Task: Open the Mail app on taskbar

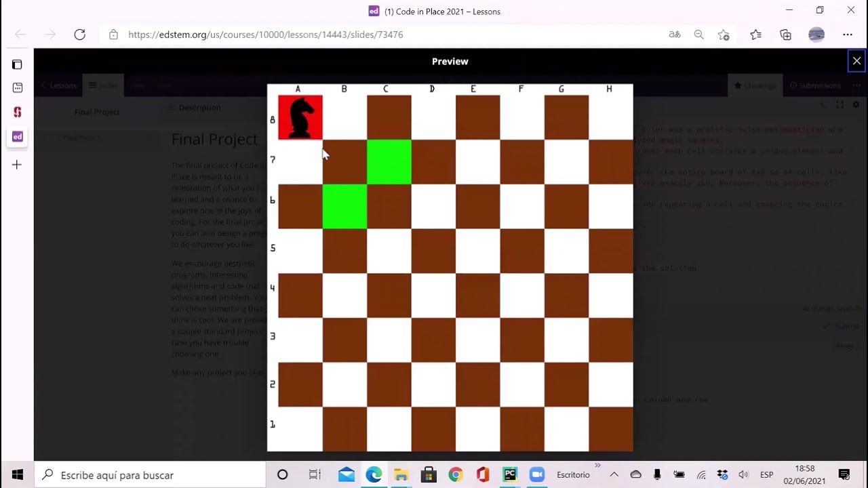Action: tap(347, 474)
